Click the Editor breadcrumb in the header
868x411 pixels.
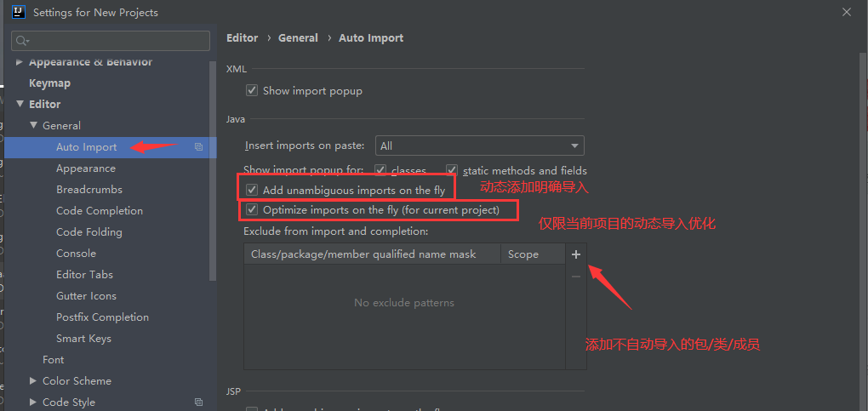(x=243, y=38)
